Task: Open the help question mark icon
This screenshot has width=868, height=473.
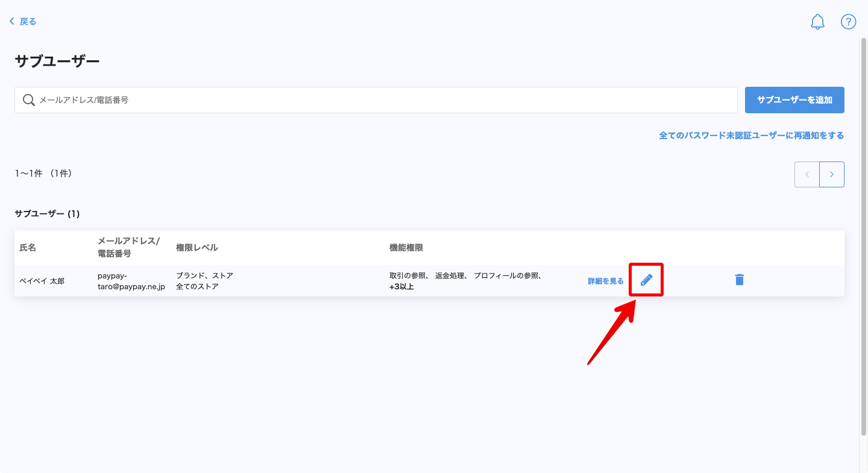Action: [x=849, y=22]
